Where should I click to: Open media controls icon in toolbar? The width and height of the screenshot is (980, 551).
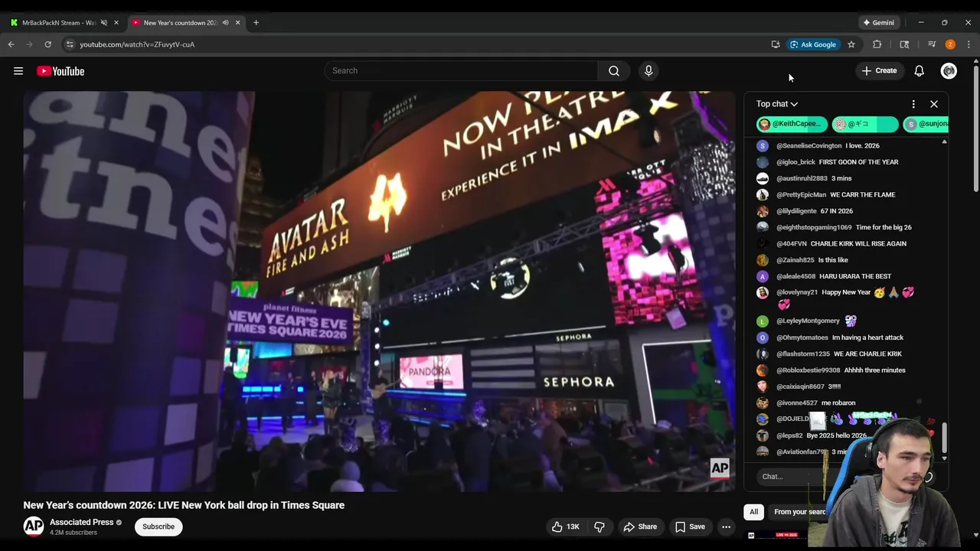(x=932, y=44)
